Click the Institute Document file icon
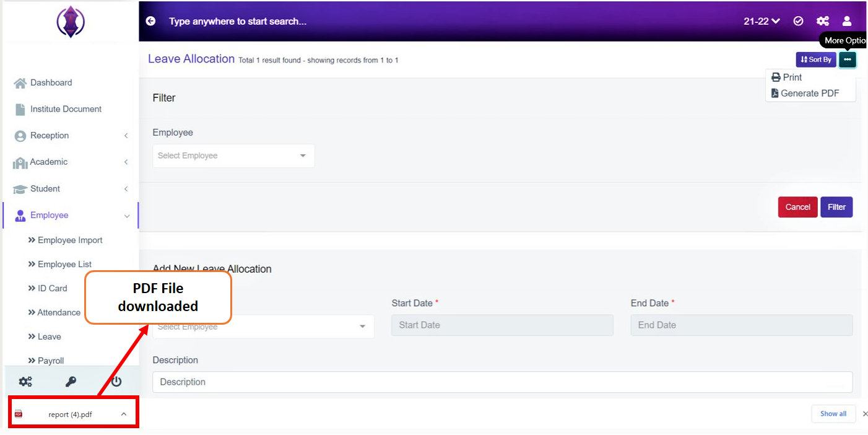Image resolution: width=868 pixels, height=435 pixels. 20,109
